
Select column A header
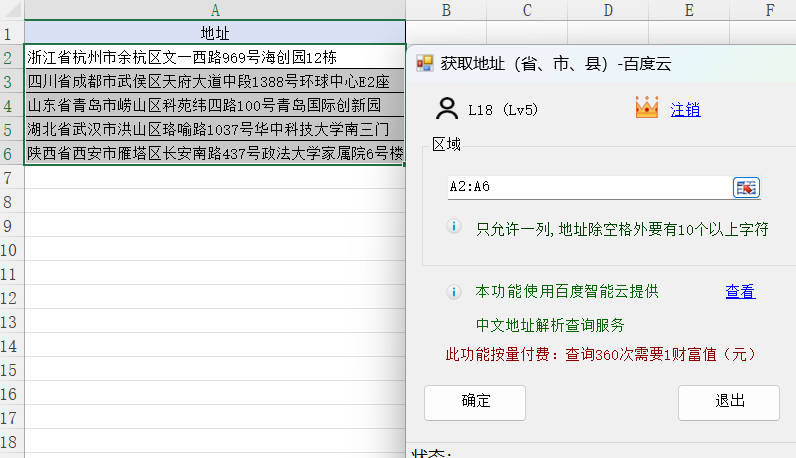[x=215, y=10]
